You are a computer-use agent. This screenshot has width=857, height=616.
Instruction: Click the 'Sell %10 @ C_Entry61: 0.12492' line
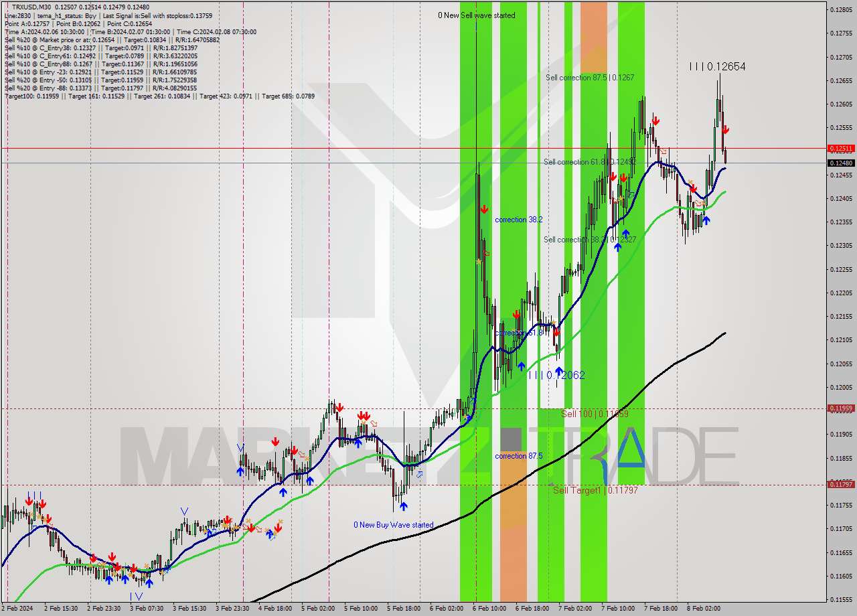(x=100, y=56)
